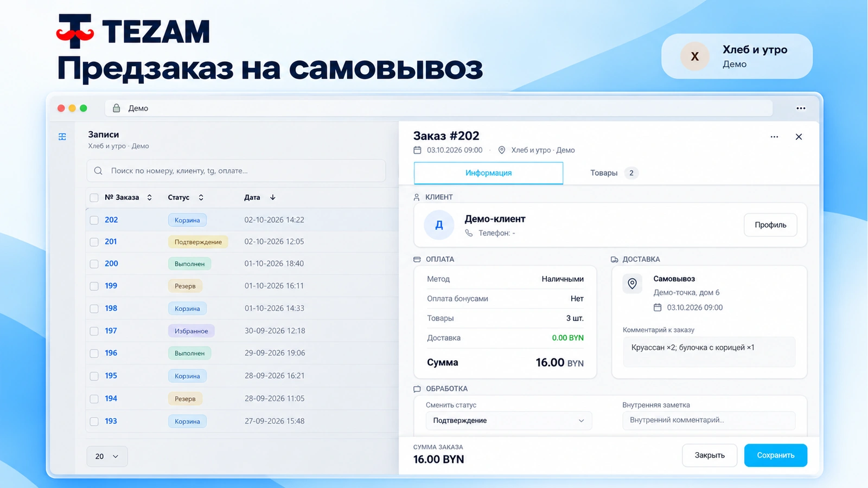
Task: Click the Внутренний комментарий note field
Action: pyautogui.click(x=709, y=420)
